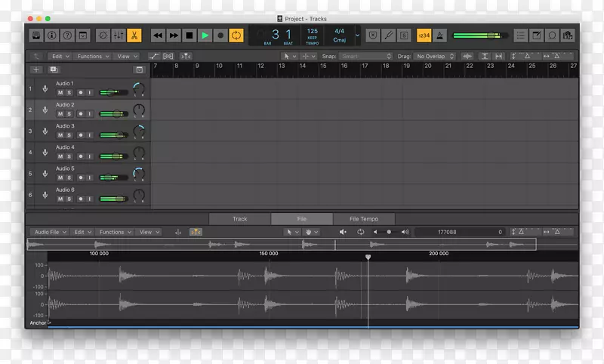Viewport: 604px width, 364px height.
Task: Expand the Audio File menu in editor
Action: coord(49,233)
